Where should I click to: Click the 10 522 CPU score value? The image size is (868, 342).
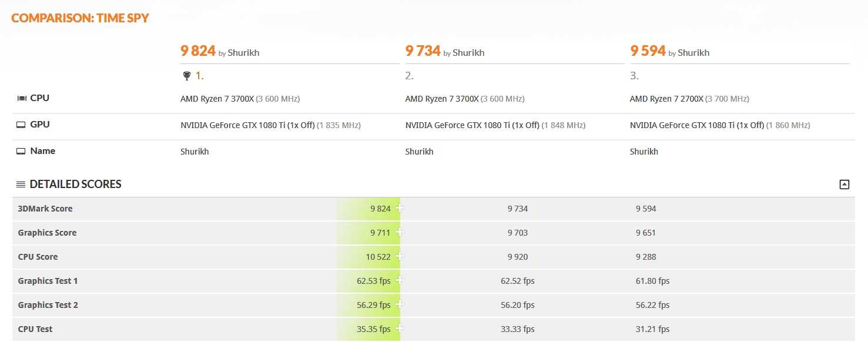pos(378,257)
